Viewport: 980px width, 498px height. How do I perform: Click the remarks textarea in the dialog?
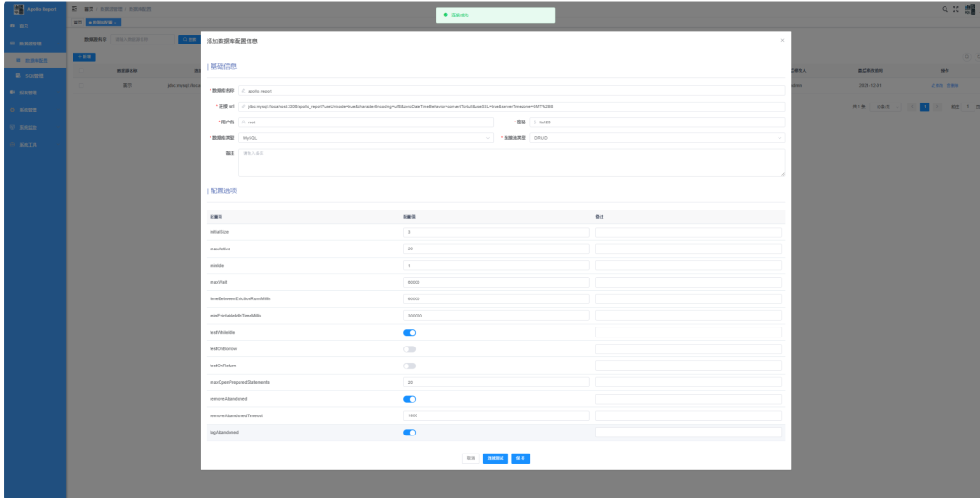point(511,162)
